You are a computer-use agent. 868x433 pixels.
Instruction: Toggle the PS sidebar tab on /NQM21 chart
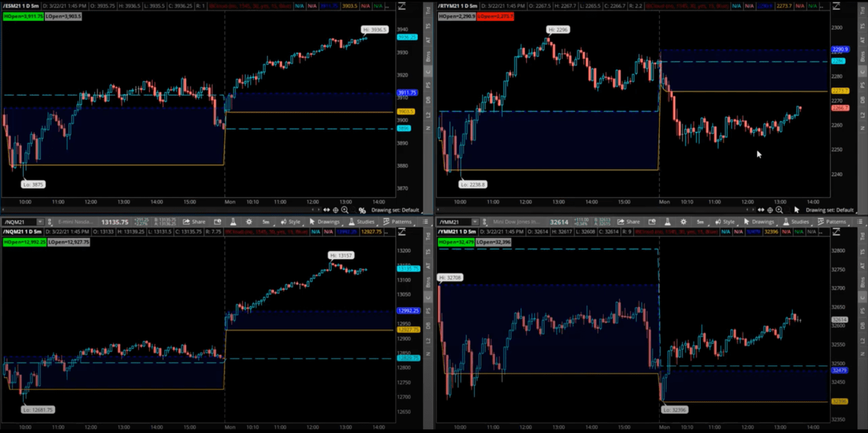(x=428, y=311)
